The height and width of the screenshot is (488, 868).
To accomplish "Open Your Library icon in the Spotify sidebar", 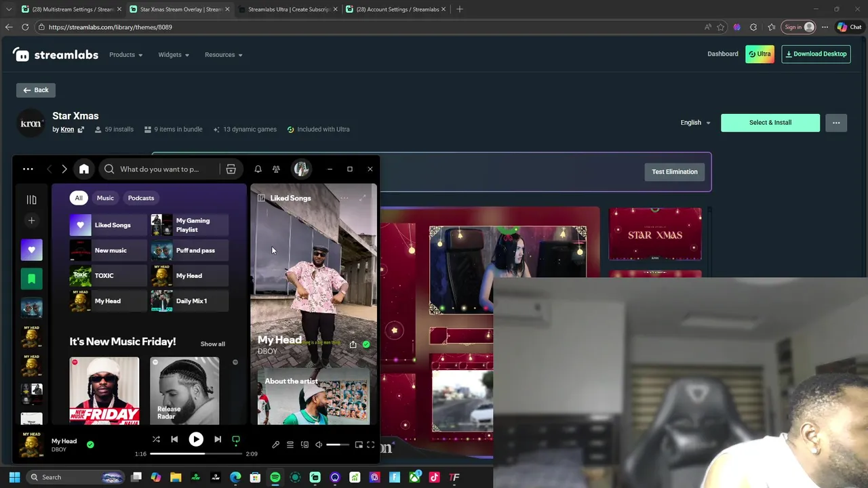I will (31, 199).
